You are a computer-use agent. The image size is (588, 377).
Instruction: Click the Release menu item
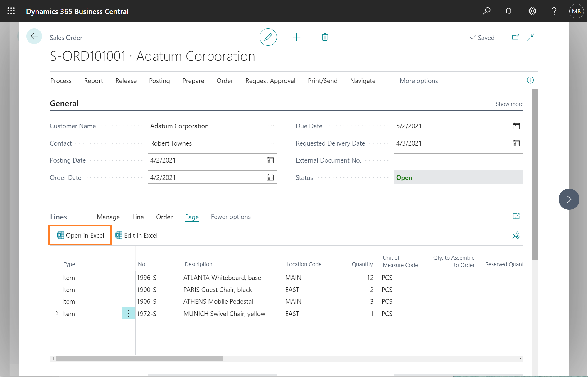[126, 81]
